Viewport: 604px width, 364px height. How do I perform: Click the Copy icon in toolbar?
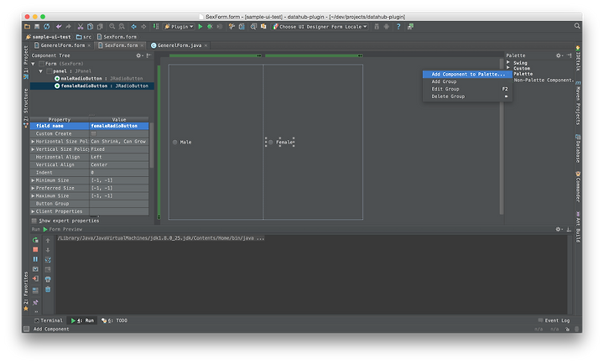[x=90, y=27]
